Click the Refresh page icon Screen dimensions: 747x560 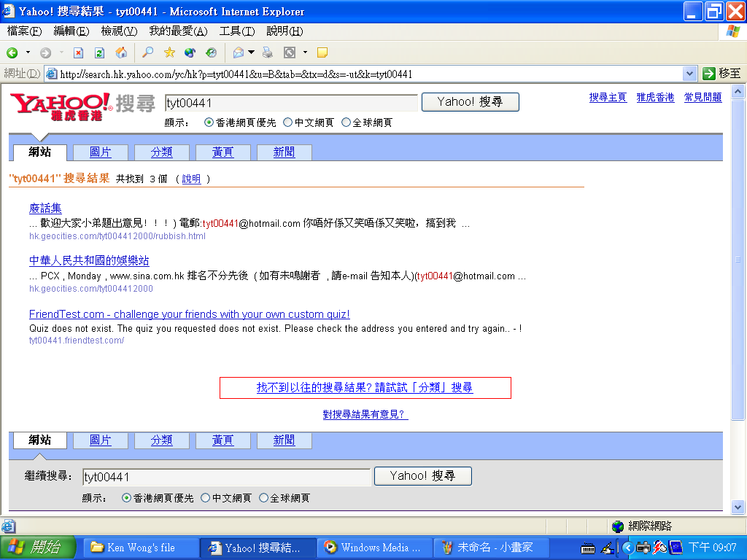pyautogui.click(x=99, y=52)
